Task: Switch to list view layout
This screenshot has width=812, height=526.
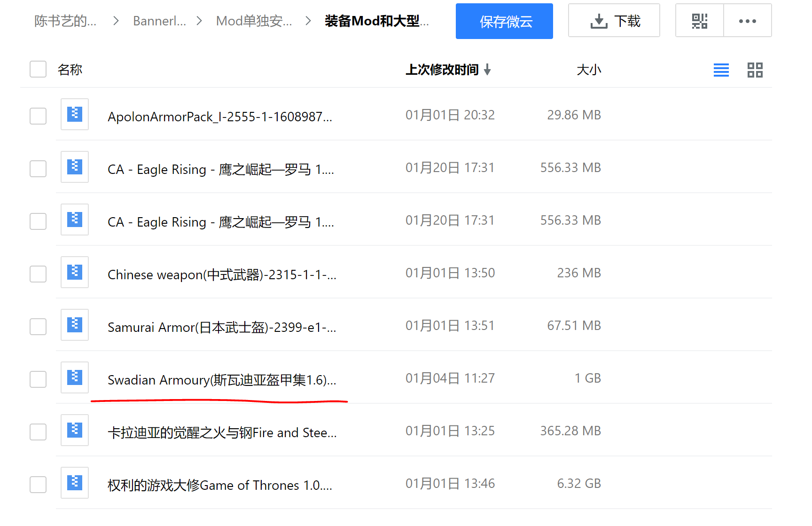Action: tap(721, 70)
